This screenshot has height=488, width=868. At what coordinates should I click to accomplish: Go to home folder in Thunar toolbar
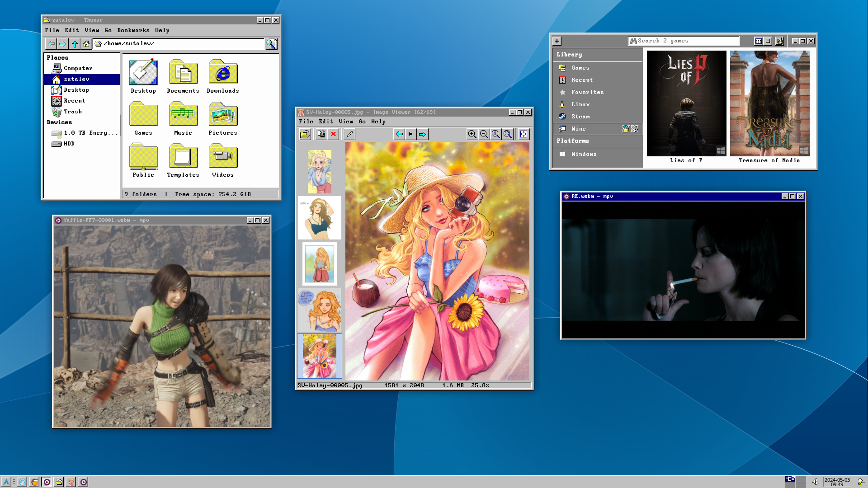point(86,44)
